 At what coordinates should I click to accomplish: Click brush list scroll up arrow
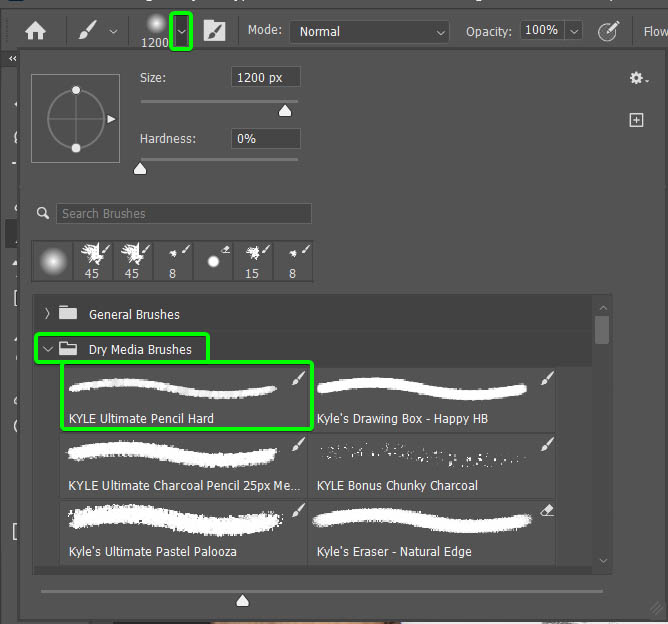pos(603,308)
